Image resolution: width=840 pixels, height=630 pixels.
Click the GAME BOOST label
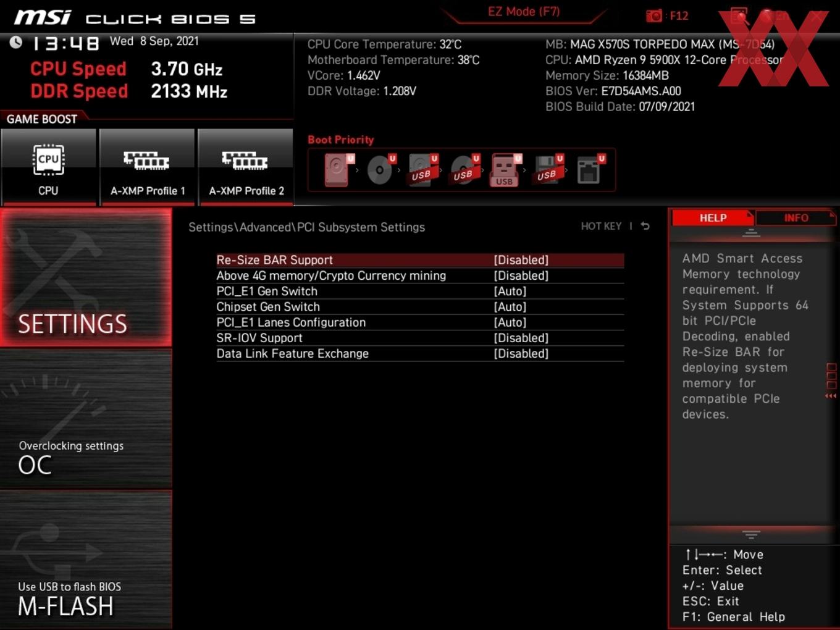click(42, 119)
